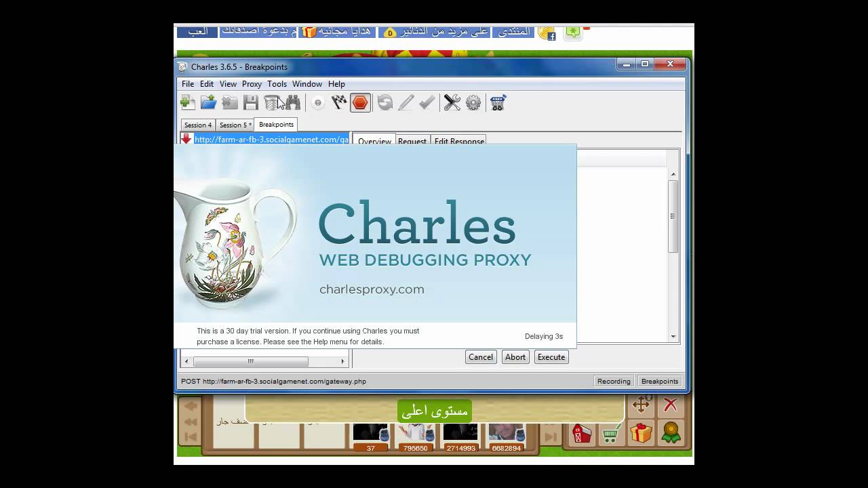868x488 pixels.
Task: Switch to the Session 4 tab
Action: (x=198, y=125)
